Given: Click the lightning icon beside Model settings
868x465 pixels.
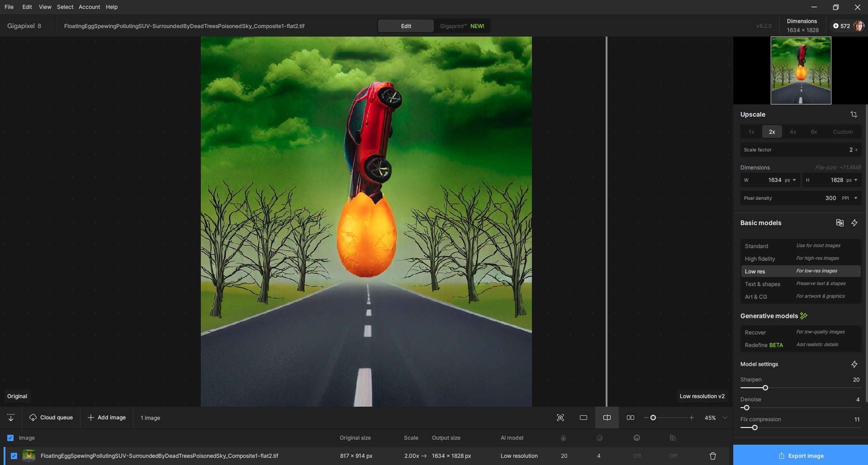Looking at the screenshot, I should [854, 364].
